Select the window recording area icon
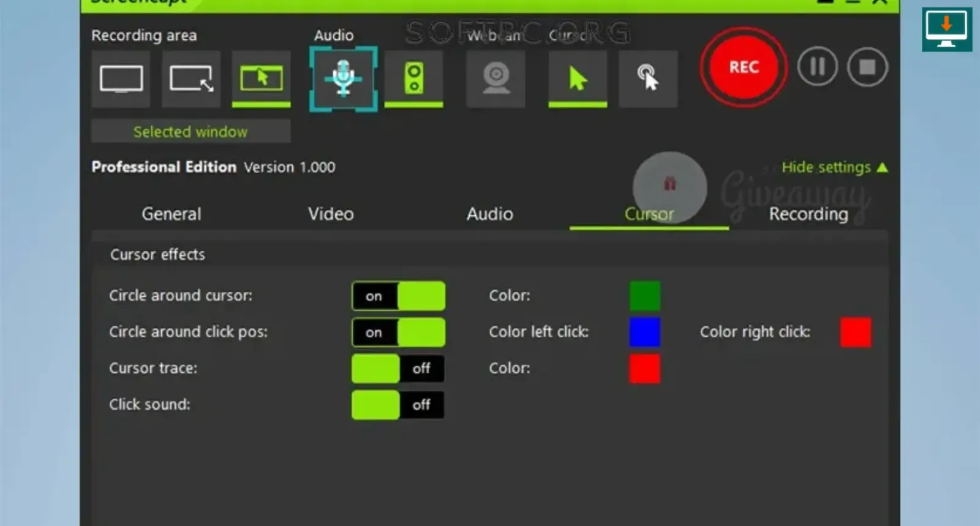The width and height of the screenshot is (980, 526). click(x=262, y=79)
